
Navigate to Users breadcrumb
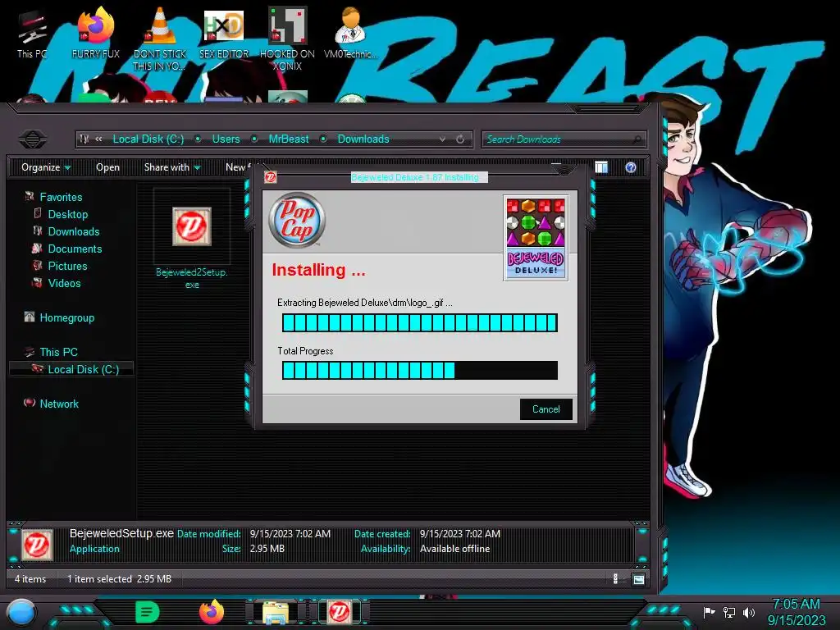(226, 139)
